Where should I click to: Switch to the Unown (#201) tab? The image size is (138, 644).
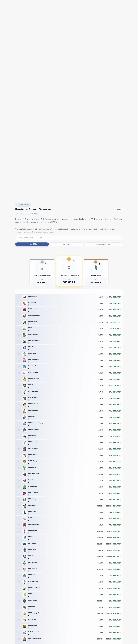coord(103,244)
